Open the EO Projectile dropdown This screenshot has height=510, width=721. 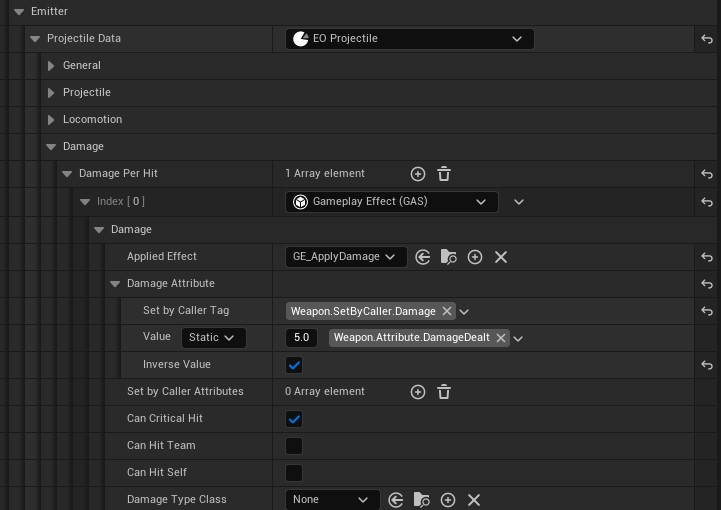click(x=409, y=39)
